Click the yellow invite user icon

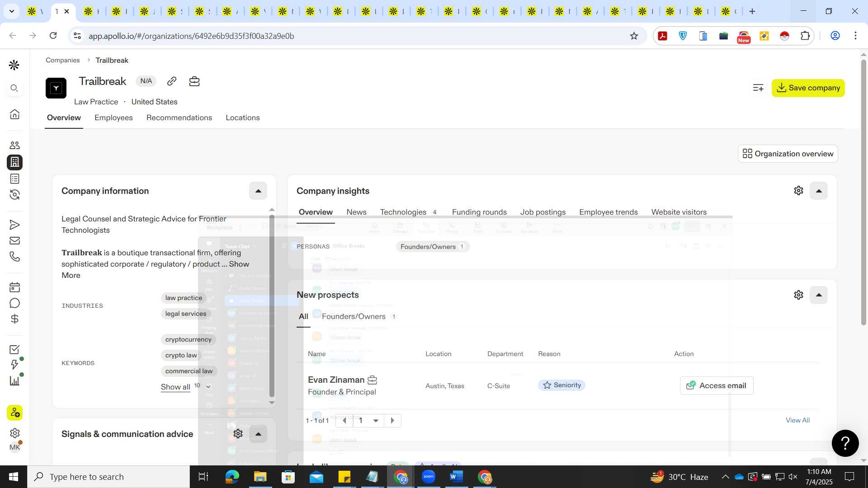(x=14, y=413)
